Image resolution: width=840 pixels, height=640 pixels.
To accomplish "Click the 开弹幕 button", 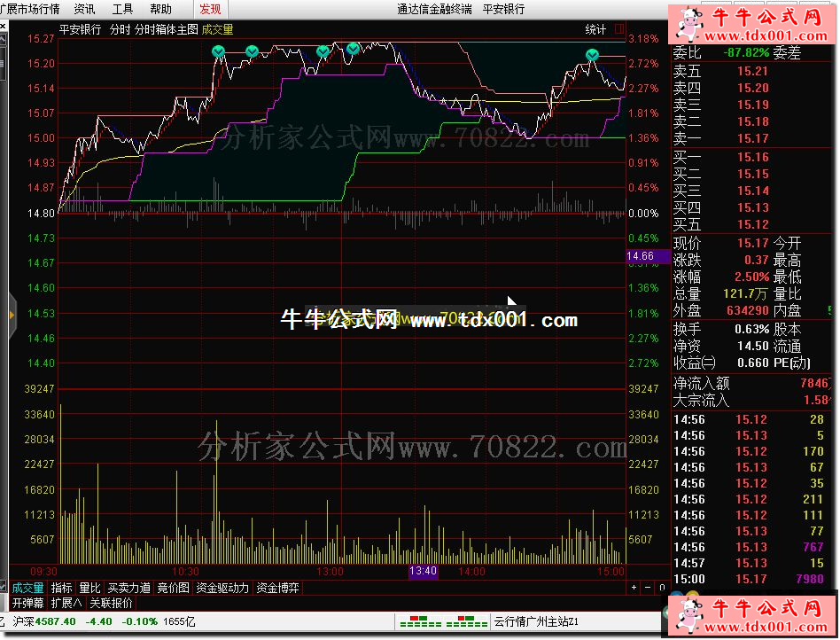I will 27,603.
